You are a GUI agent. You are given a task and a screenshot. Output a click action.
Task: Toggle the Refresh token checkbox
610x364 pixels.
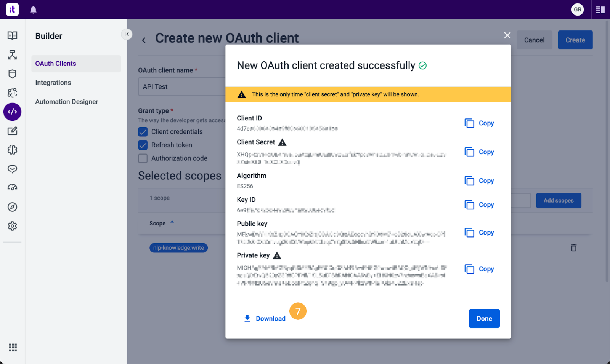pyautogui.click(x=143, y=145)
